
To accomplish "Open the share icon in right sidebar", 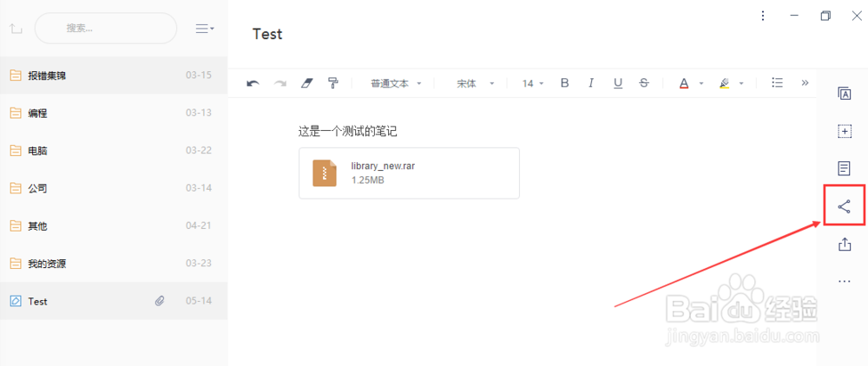I will tap(845, 206).
